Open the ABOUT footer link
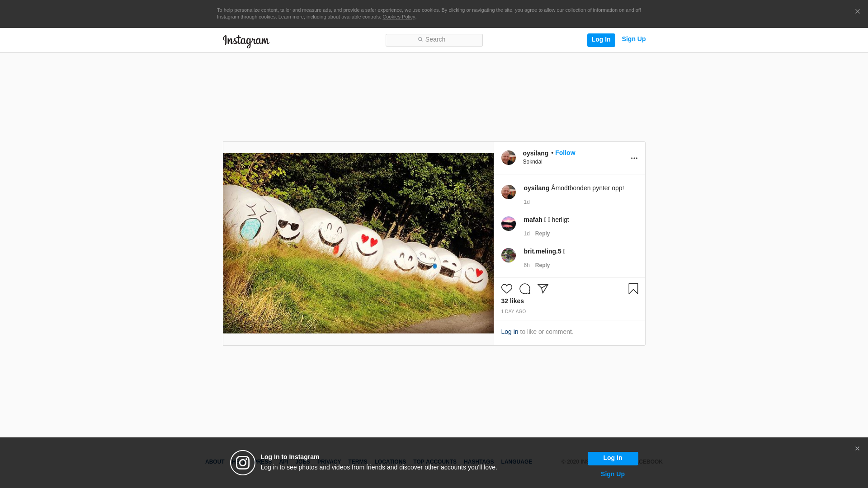 point(215,462)
